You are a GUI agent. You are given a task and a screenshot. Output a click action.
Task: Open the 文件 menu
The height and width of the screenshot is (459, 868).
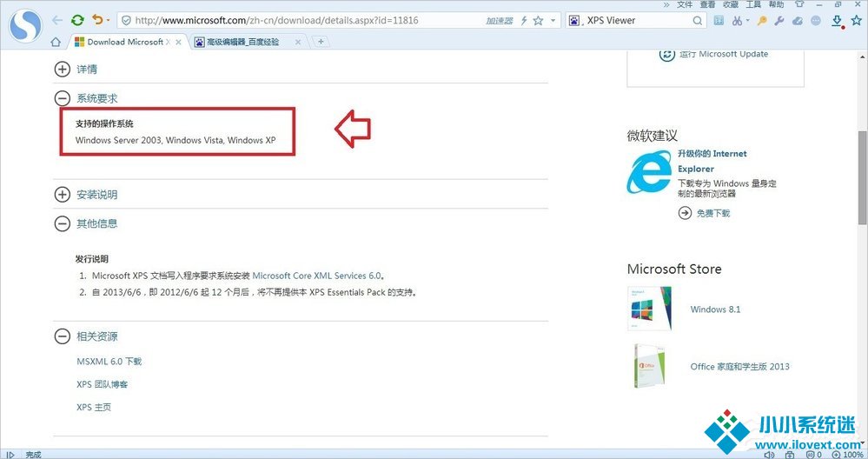point(685,4)
